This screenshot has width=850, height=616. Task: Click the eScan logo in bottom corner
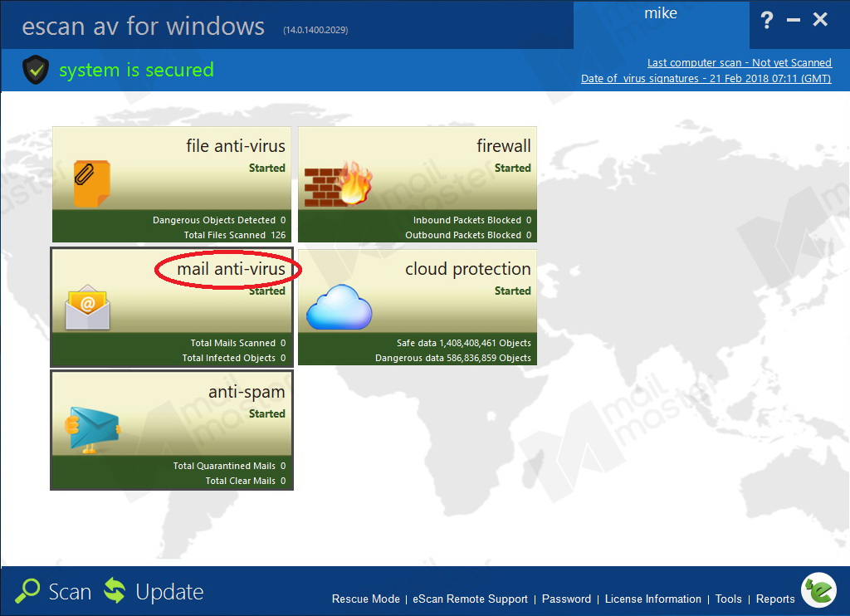pos(818,590)
